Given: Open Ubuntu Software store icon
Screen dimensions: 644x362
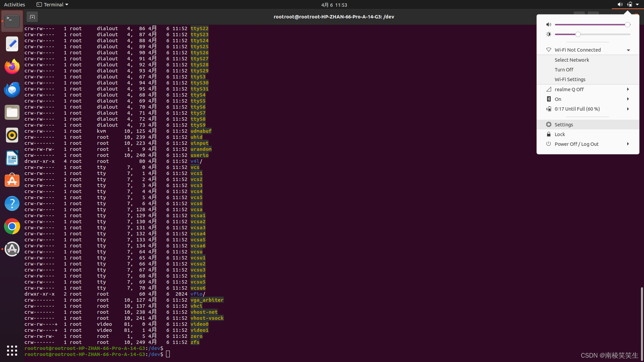Looking at the screenshot, I should point(12,181).
